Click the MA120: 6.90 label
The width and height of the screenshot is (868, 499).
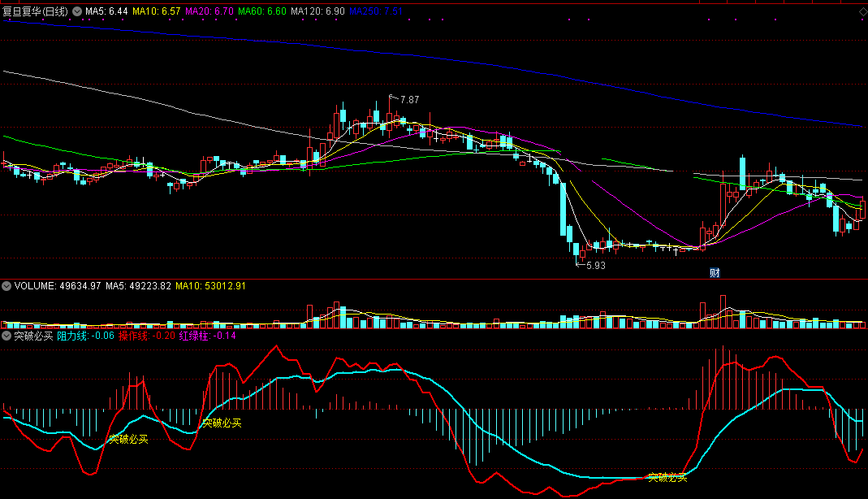(x=317, y=11)
